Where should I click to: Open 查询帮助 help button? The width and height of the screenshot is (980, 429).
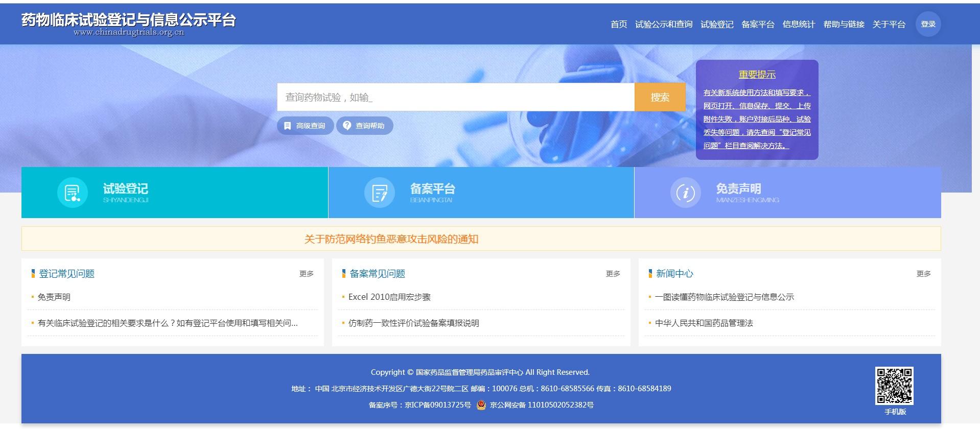(365, 126)
